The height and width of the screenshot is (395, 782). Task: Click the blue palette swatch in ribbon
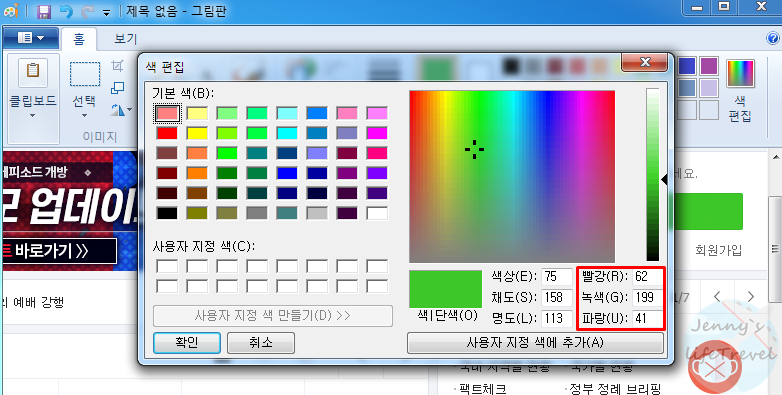(x=687, y=66)
